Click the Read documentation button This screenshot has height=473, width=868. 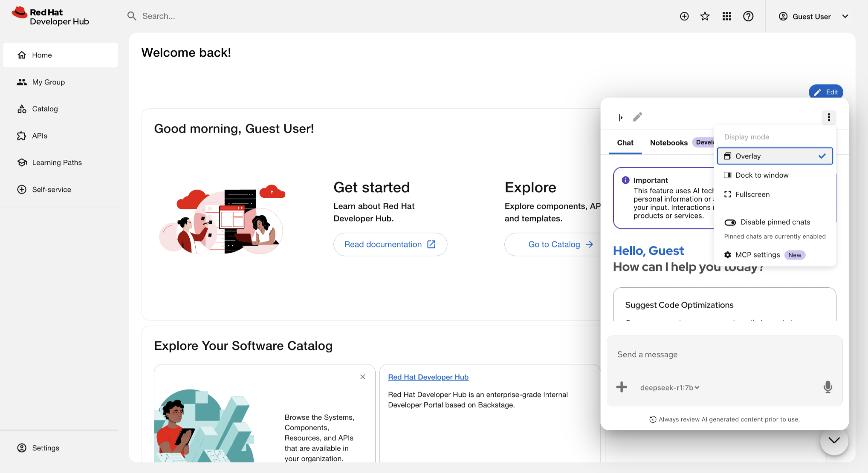[x=390, y=244]
